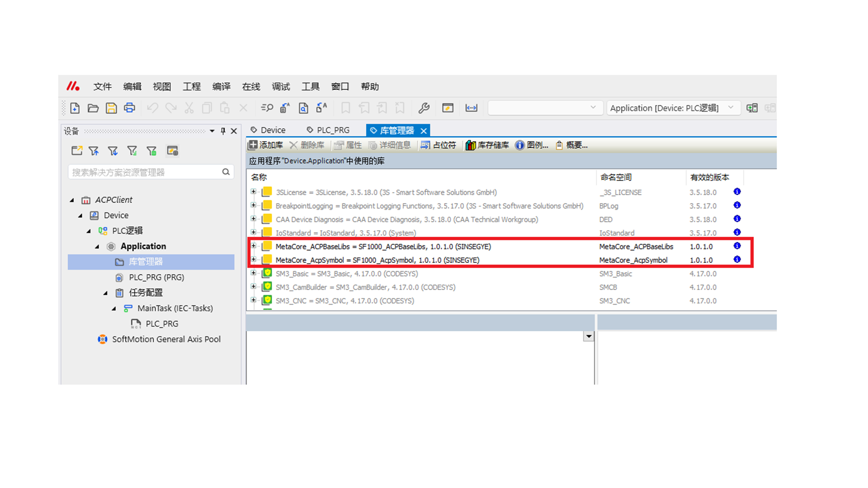Click the 详细信息 button

[390, 145]
